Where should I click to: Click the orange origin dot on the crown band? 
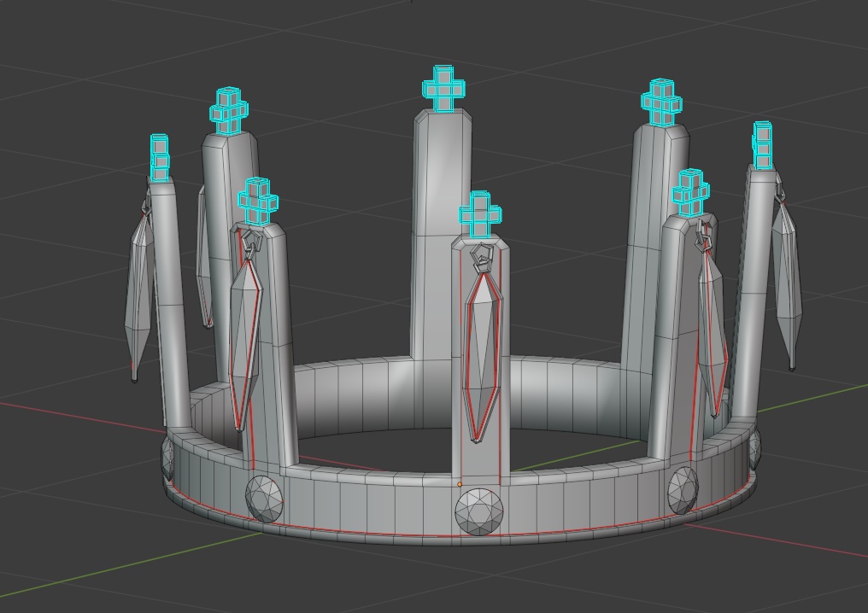[460, 484]
